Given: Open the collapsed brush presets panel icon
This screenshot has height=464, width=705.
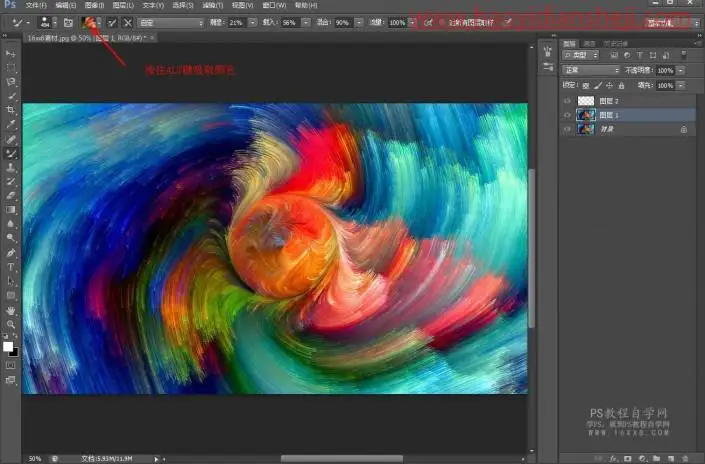Looking at the screenshot, I should click(x=548, y=51).
